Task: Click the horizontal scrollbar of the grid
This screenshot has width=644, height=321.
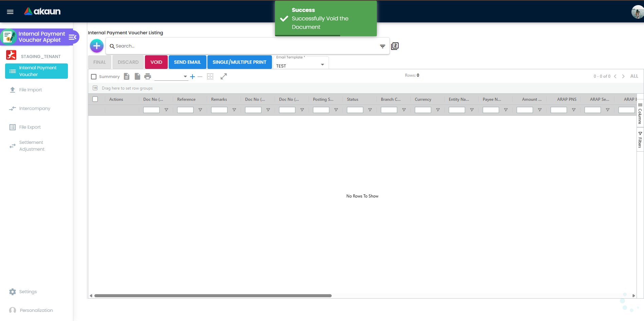Action: pos(213,296)
